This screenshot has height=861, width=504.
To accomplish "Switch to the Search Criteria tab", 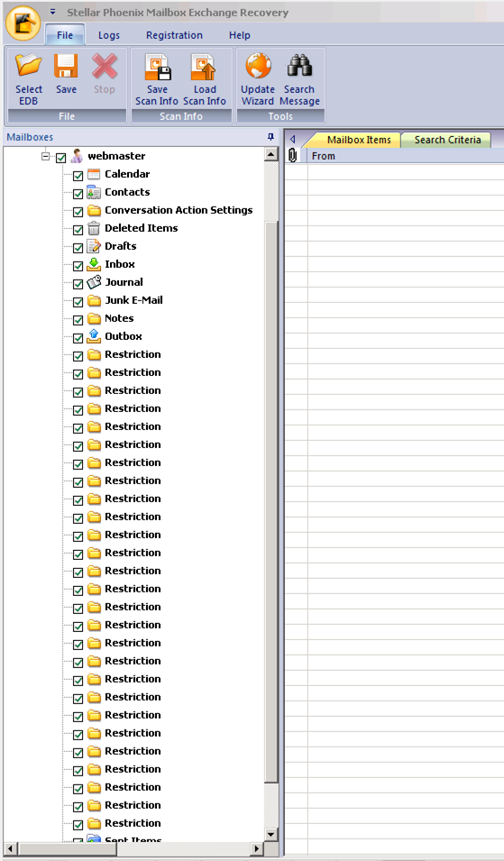I will pyautogui.click(x=447, y=140).
